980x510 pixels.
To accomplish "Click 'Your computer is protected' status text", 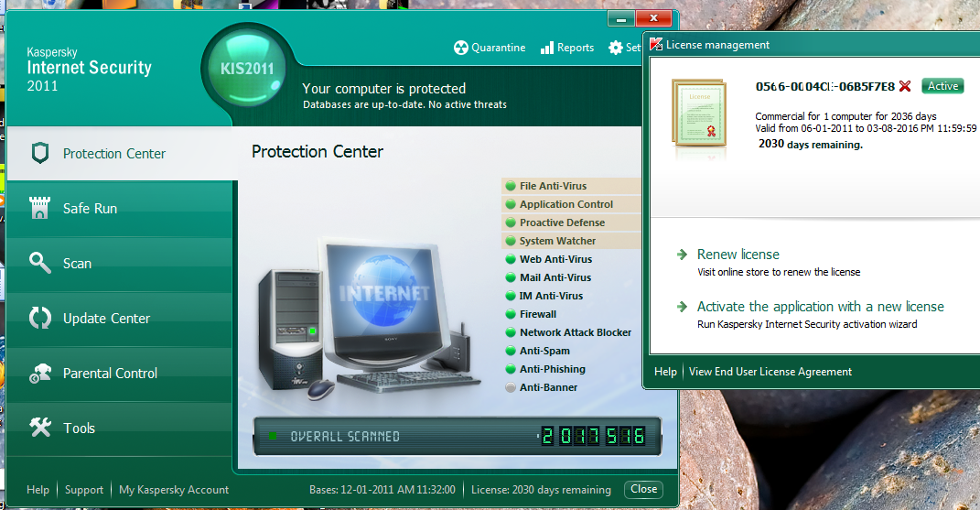I will (x=383, y=88).
